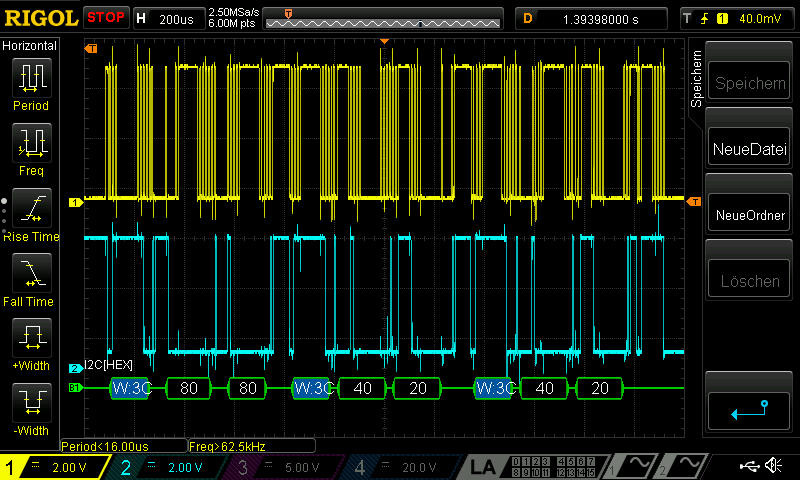Image resolution: width=800 pixels, height=480 pixels.
Task: Choose the Rise Time measurement icon
Action: click(x=30, y=208)
